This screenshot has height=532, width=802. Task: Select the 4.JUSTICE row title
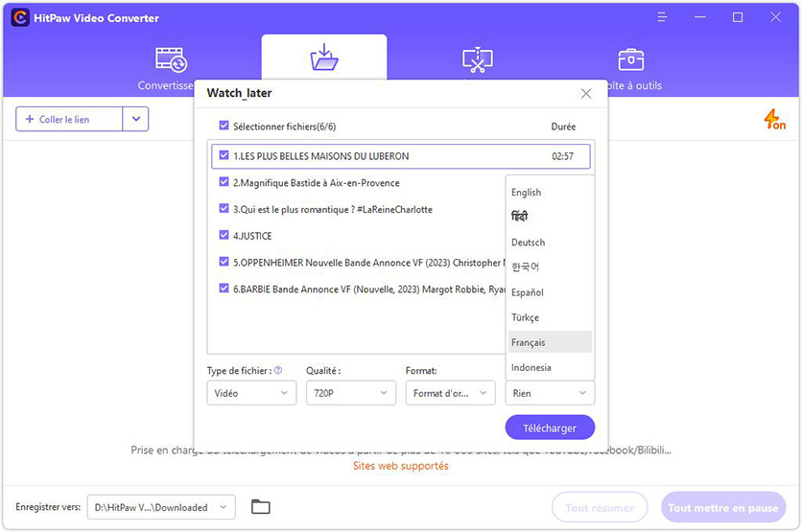(x=252, y=236)
